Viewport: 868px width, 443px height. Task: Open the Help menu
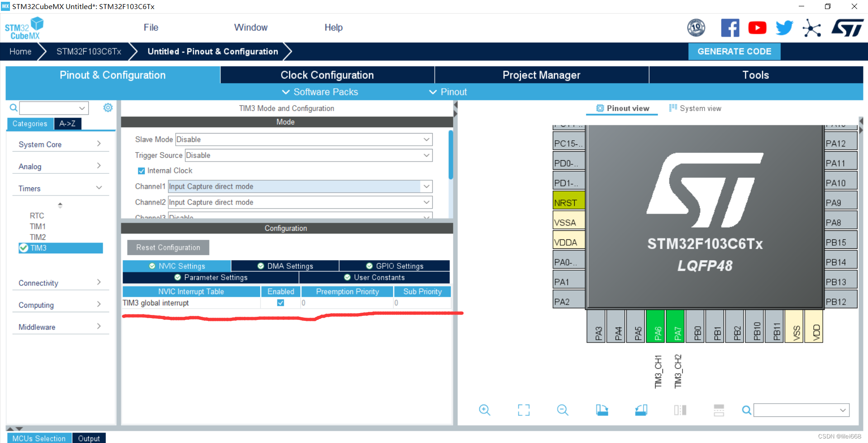point(334,28)
